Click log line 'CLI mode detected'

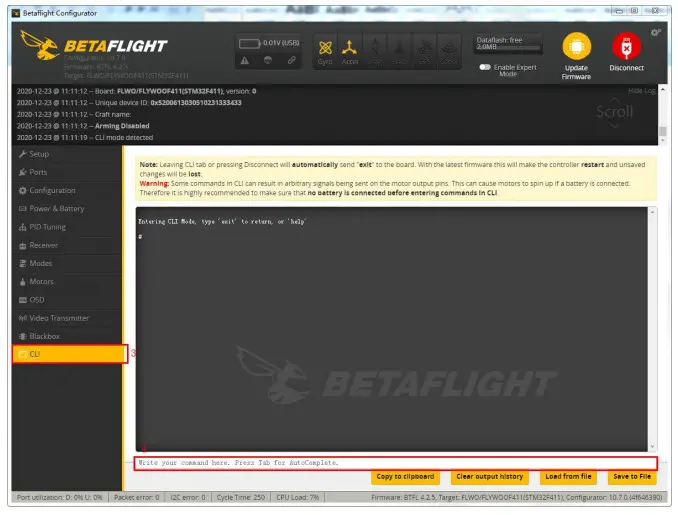pos(85,138)
